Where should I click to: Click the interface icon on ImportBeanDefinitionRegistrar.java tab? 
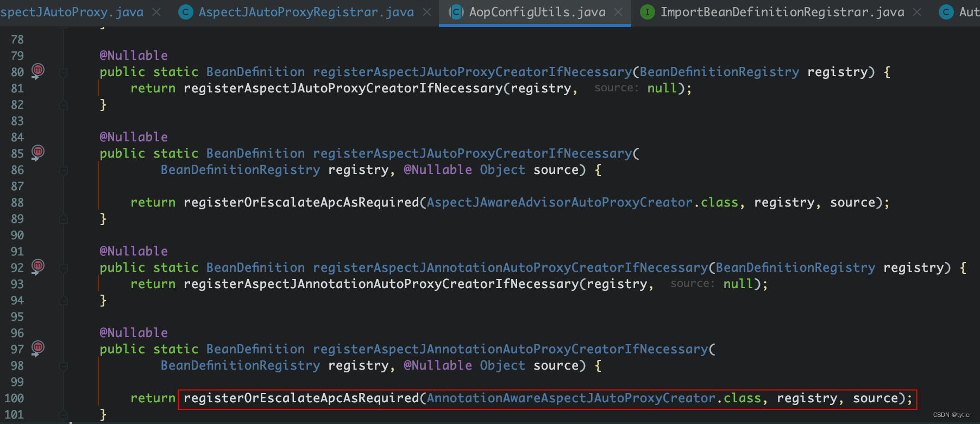click(648, 12)
